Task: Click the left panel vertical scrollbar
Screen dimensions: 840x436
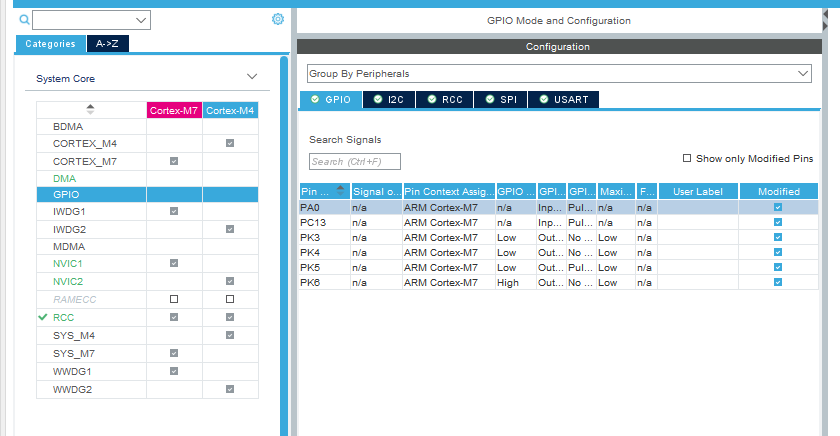Action: point(284,246)
